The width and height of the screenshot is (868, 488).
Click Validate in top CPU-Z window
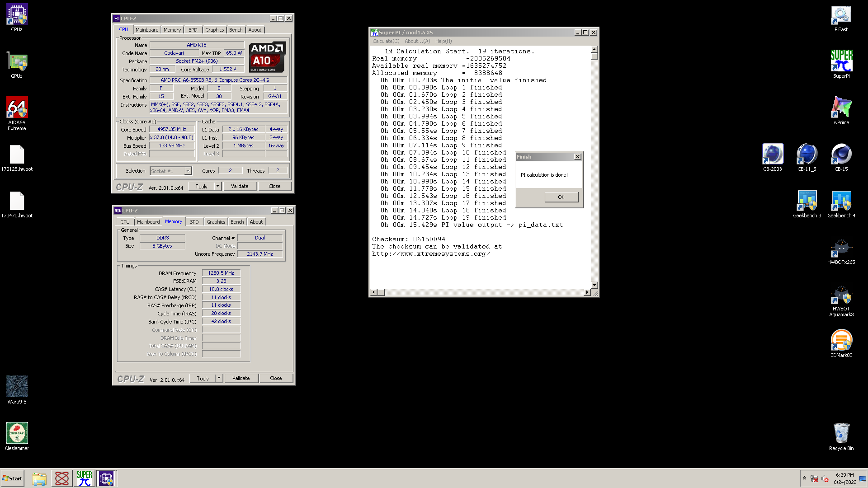[x=240, y=186]
